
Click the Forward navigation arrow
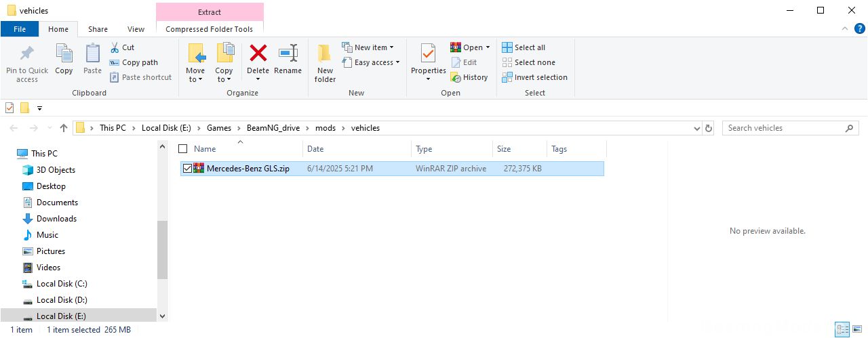click(x=33, y=128)
